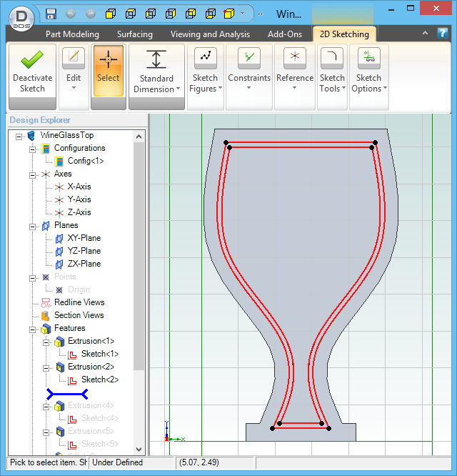
Task: Open the 3DS application button
Action: point(21,19)
